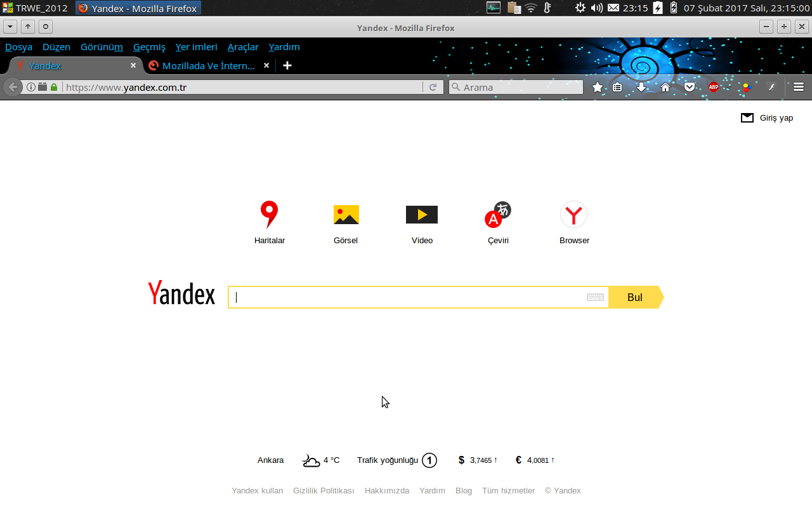Screen dimensions: 812x508
Task: Switch to the Yandex tab
Action: (75, 65)
